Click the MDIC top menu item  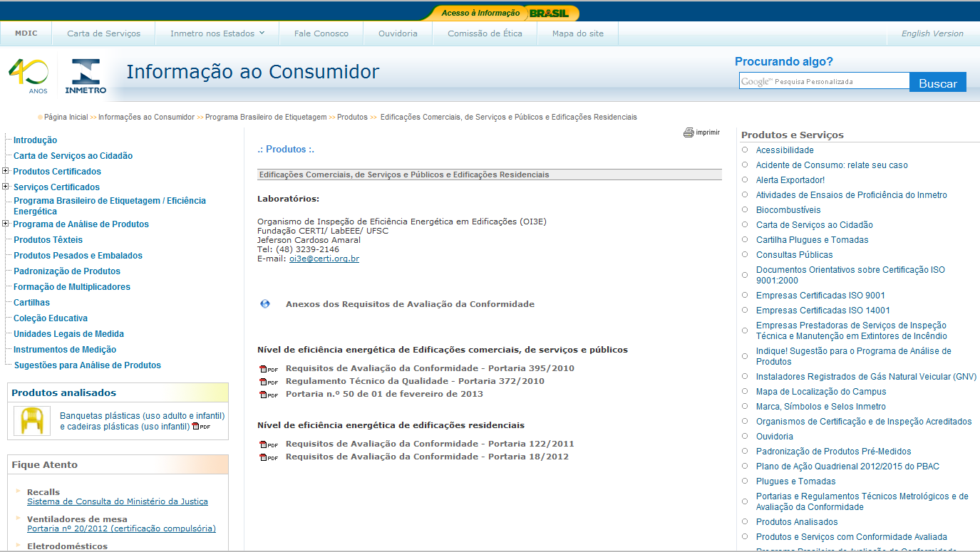(x=26, y=33)
